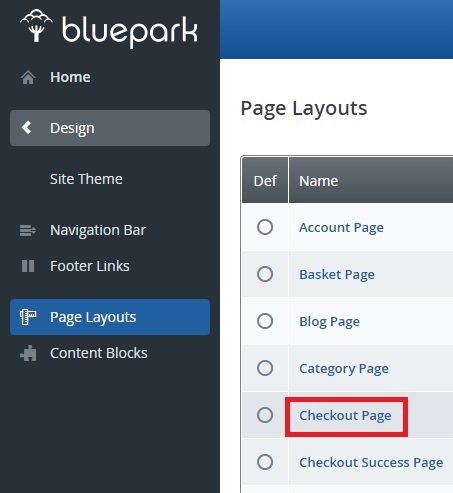Image resolution: width=453 pixels, height=493 pixels.
Task: Go to Navigation Bar section
Action: (x=98, y=230)
